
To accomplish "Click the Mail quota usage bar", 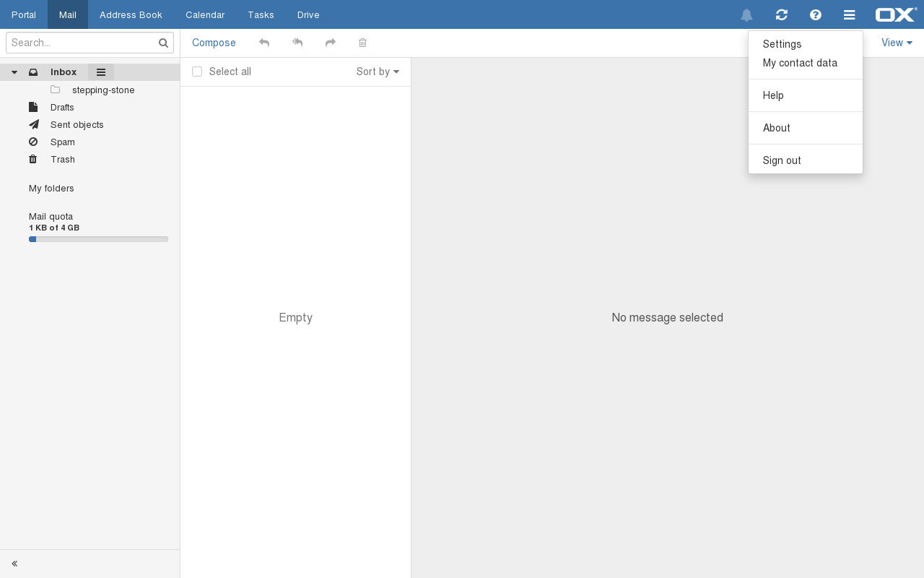I will tap(98, 239).
